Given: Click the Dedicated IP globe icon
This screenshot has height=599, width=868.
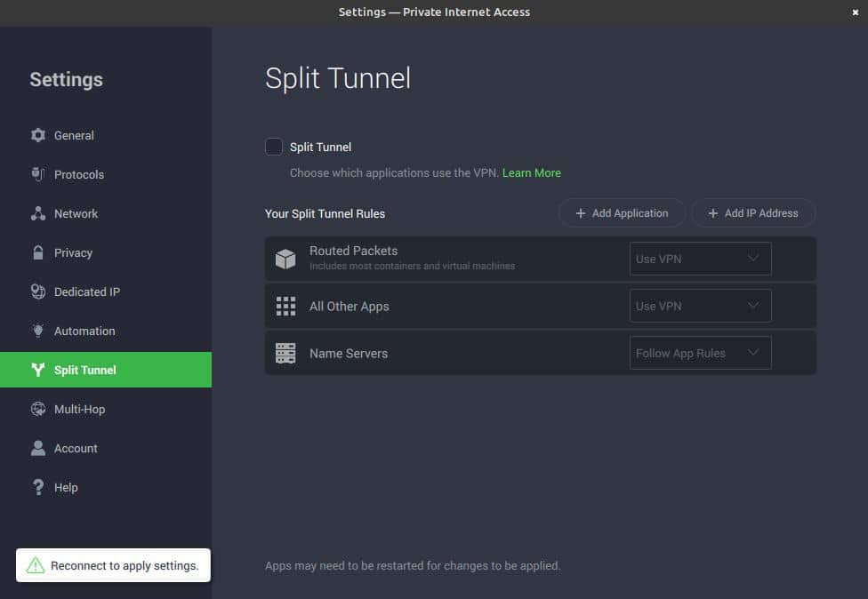Looking at the screenshot, I should [38, 292].
